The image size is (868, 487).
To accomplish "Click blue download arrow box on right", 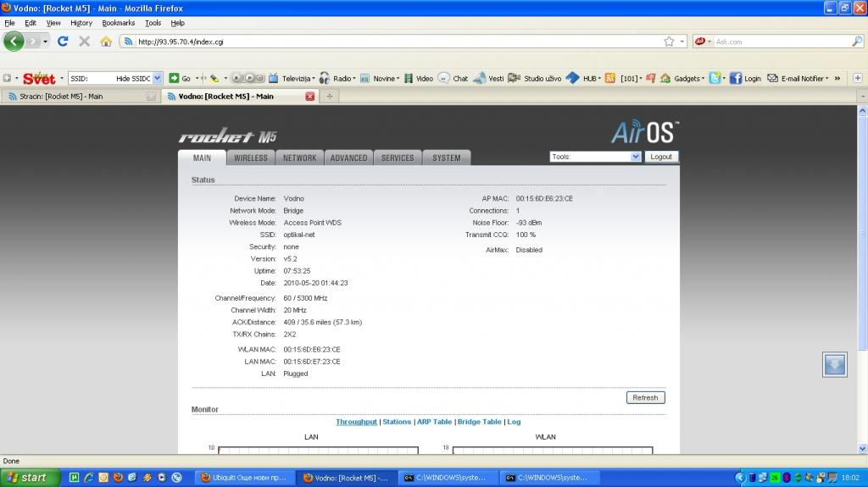I will [x=834, y=364].
